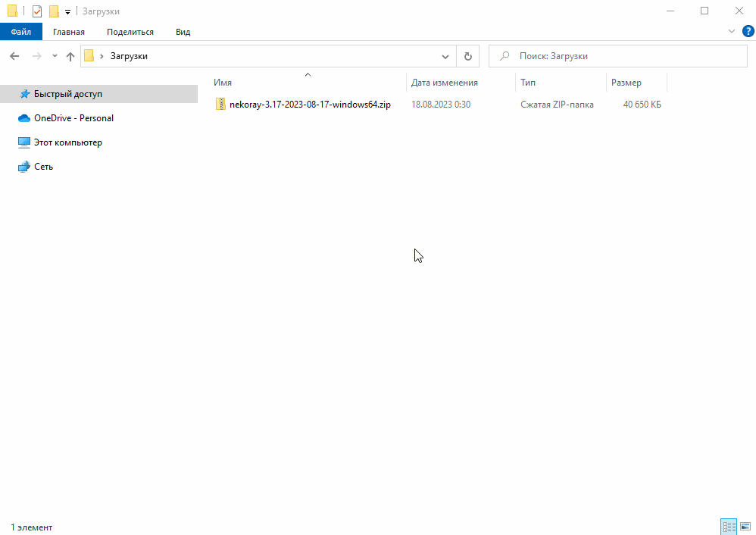756x535 pixels.
Task: Open the address bar history dropdown
Action: click(445, 56)
